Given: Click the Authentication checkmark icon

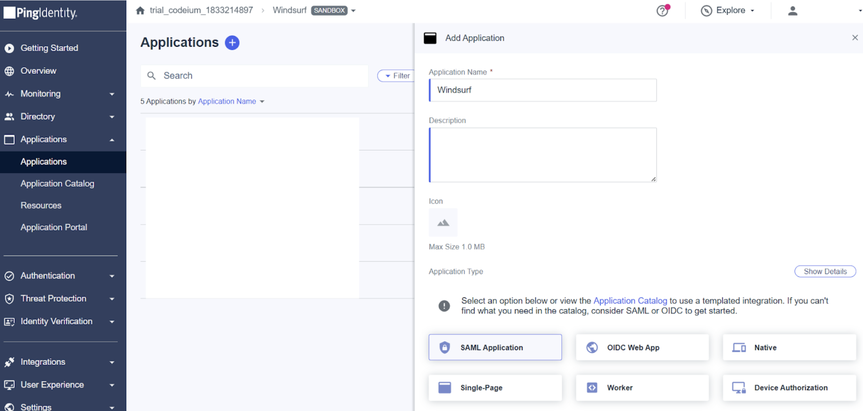Looking at the screenshot, I should click(x=9, y=276).
